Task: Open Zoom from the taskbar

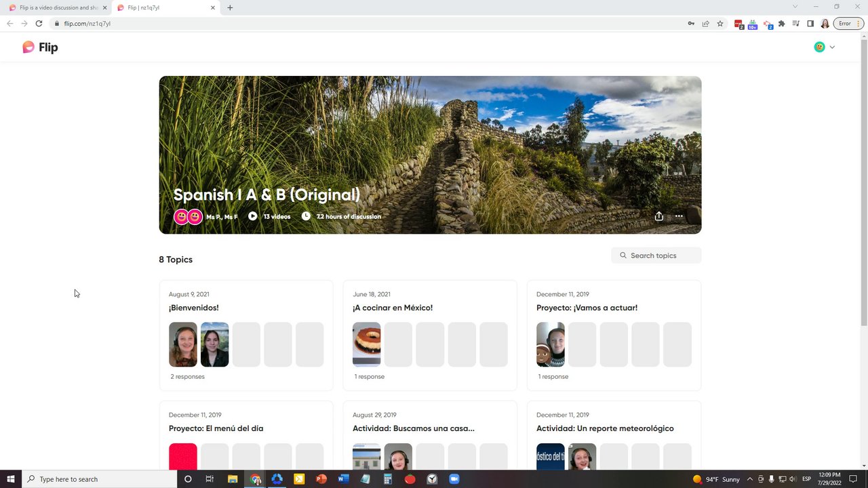Action: coord(454,479)
